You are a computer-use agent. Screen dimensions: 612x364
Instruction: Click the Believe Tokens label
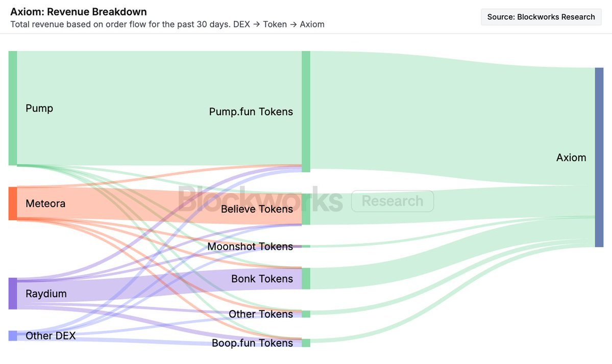[257, 209]
